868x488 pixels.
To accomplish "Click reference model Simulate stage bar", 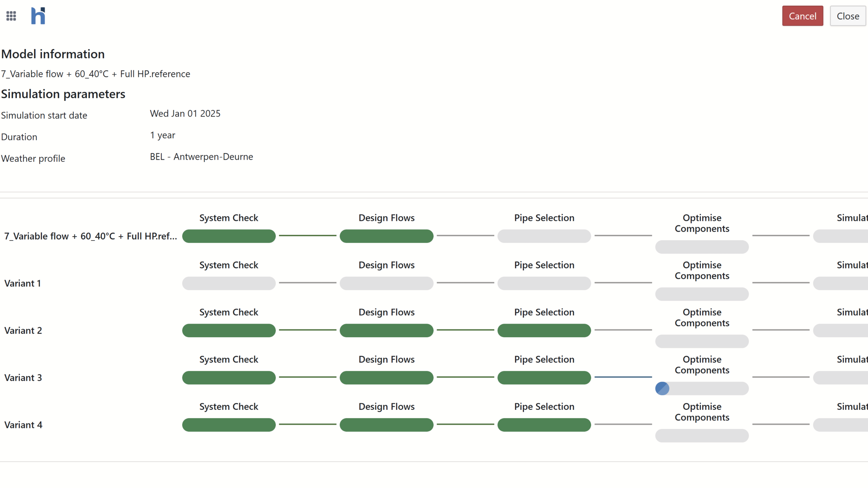I will [840, 236].
